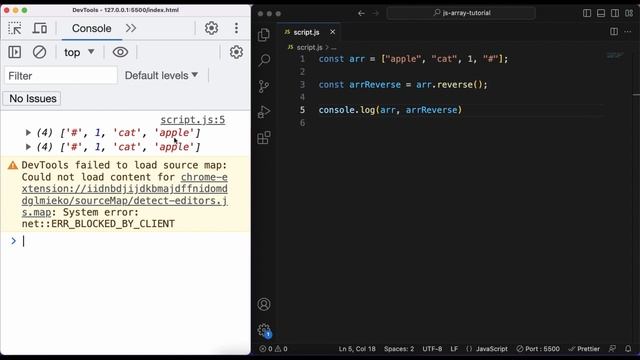The height and width of the screenshot is (360, 640).
Task: Click the console.log line in editor
Action: [x=390, y=110]
